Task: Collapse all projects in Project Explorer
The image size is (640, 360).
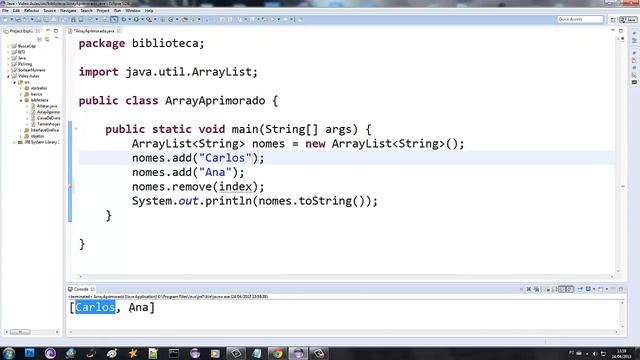Action: tap(40, 39)
